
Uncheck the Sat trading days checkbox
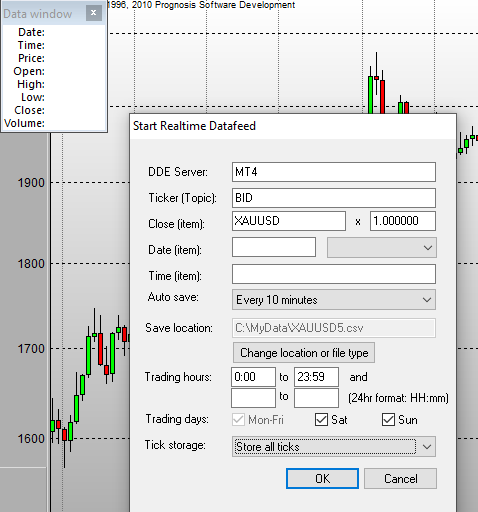tap(321, 420)
